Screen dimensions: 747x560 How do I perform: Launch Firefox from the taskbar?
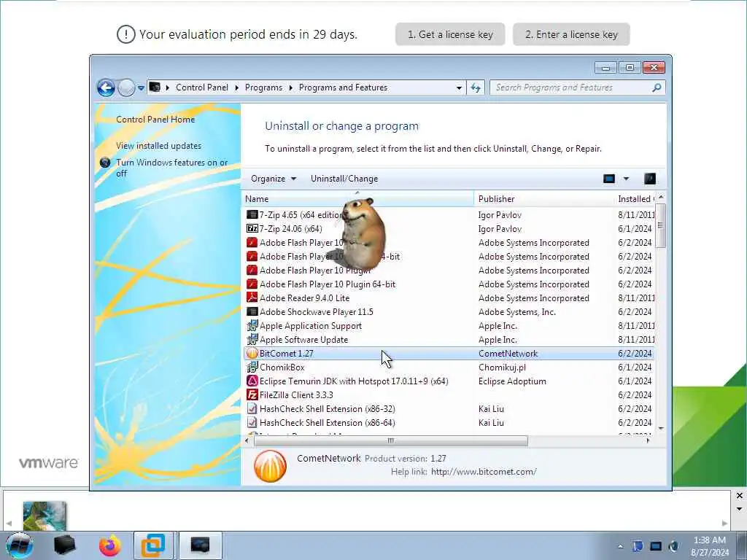coord(109,545)
